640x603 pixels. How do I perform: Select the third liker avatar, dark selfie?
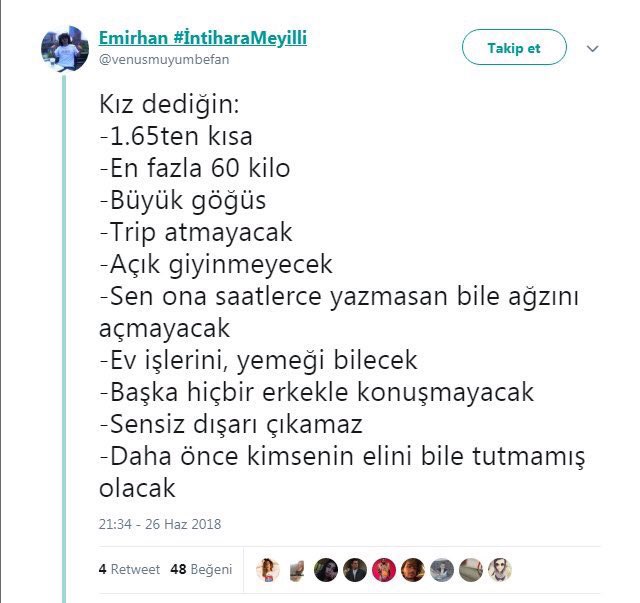[x=326, y=570]
